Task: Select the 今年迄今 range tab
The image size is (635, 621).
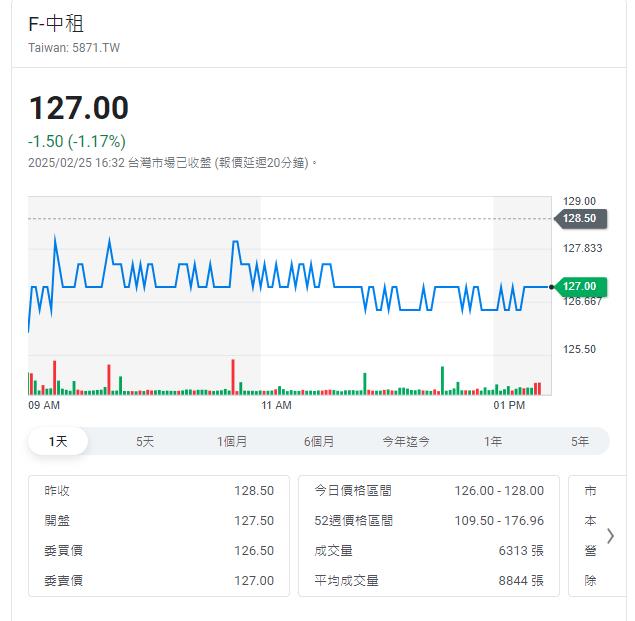Action: pos(406,441)
